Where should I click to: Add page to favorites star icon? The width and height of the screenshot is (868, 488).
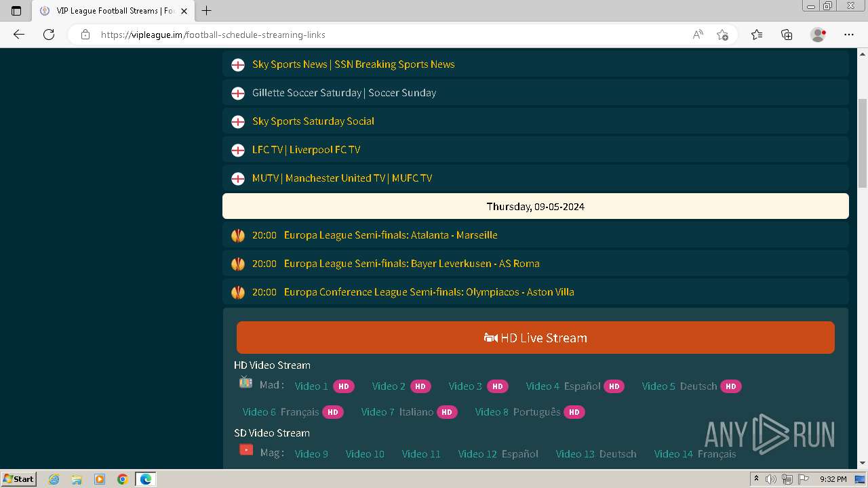coord(722,35)
